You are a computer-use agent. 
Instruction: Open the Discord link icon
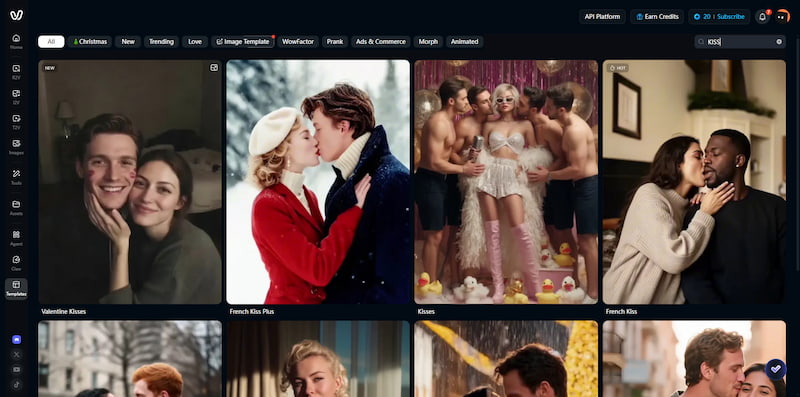[x=16, y=339]
